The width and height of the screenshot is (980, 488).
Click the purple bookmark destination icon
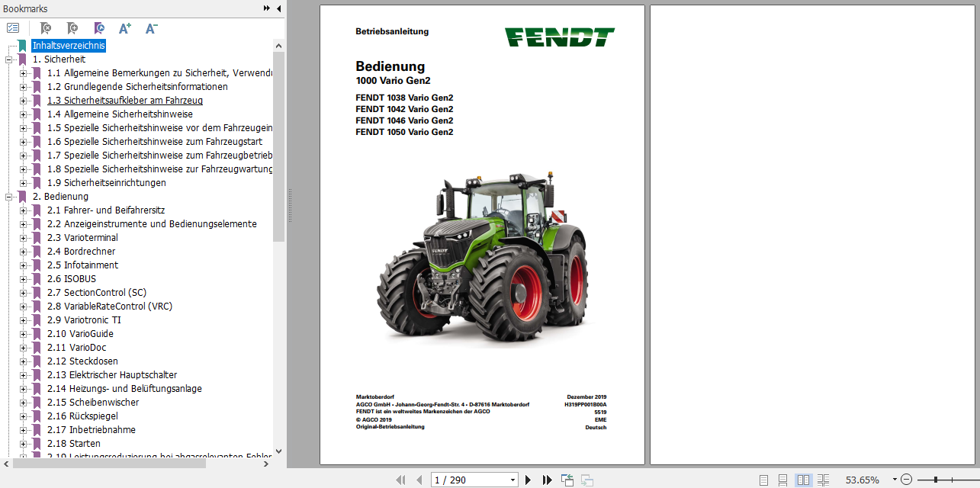click(x=99, y=28)
